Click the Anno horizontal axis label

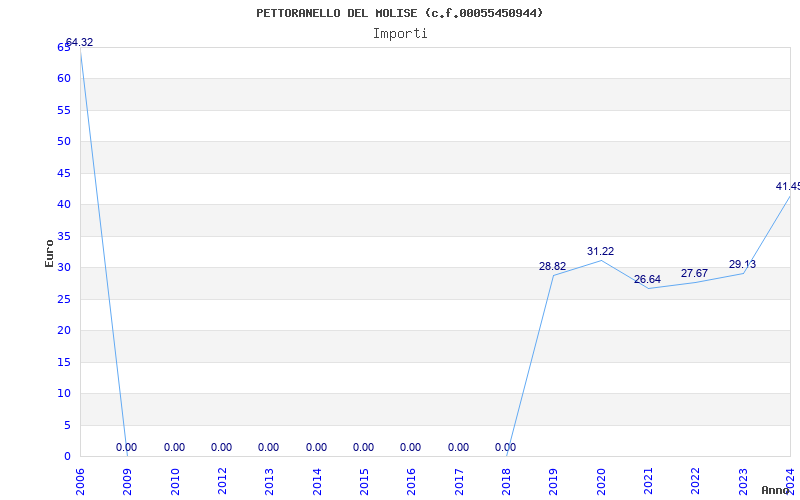pyautogui.click(x=775, y=490)
